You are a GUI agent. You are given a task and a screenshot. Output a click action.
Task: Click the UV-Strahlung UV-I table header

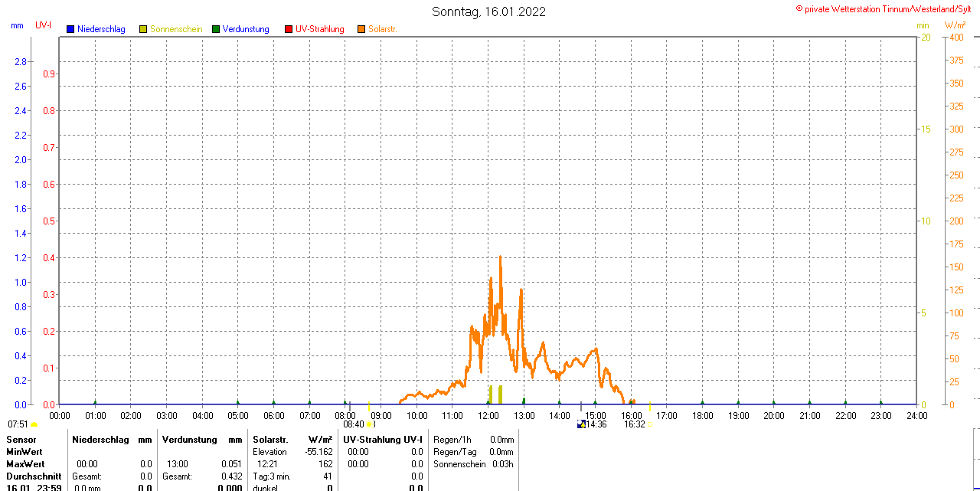click(x=382, y=440)
